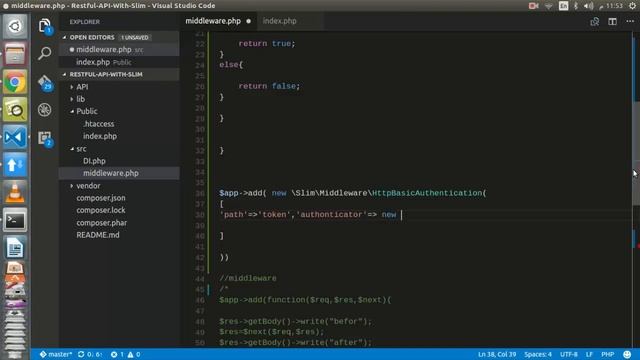The image size is (640, 360).
Task: Change end of line sequence LF
Action: tap(589, 354)
